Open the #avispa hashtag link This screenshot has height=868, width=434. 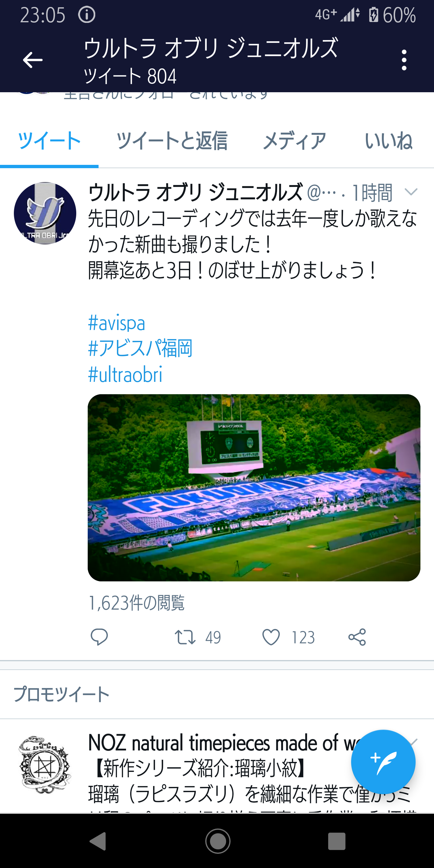click(117, 323)
